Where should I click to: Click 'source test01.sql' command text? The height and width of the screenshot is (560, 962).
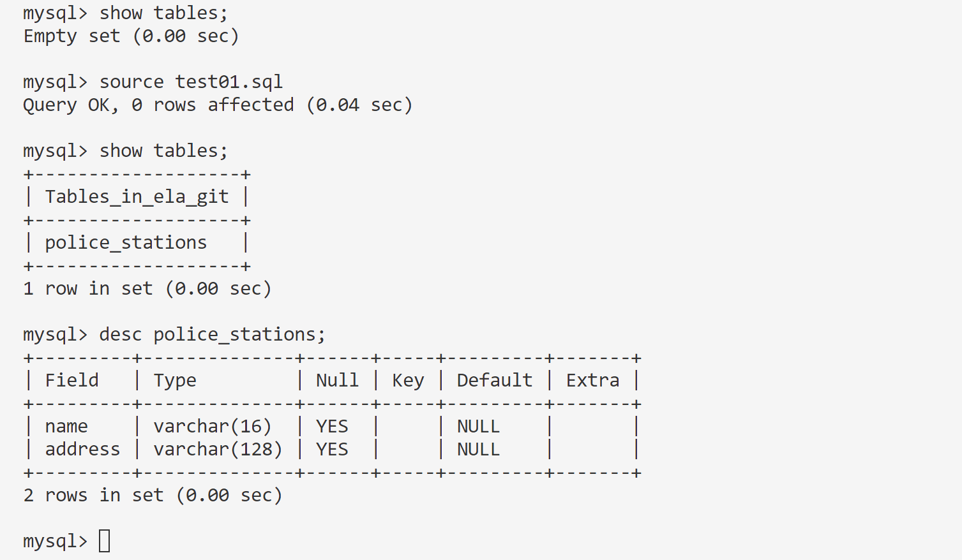click(x=190, y=82)
